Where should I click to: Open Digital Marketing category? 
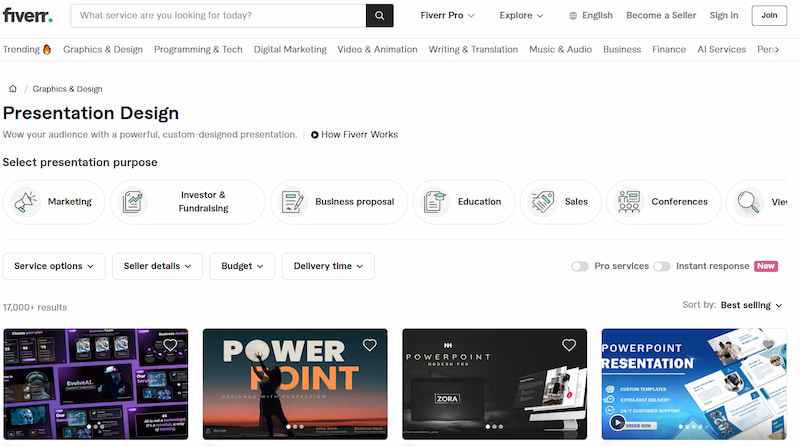290,49
